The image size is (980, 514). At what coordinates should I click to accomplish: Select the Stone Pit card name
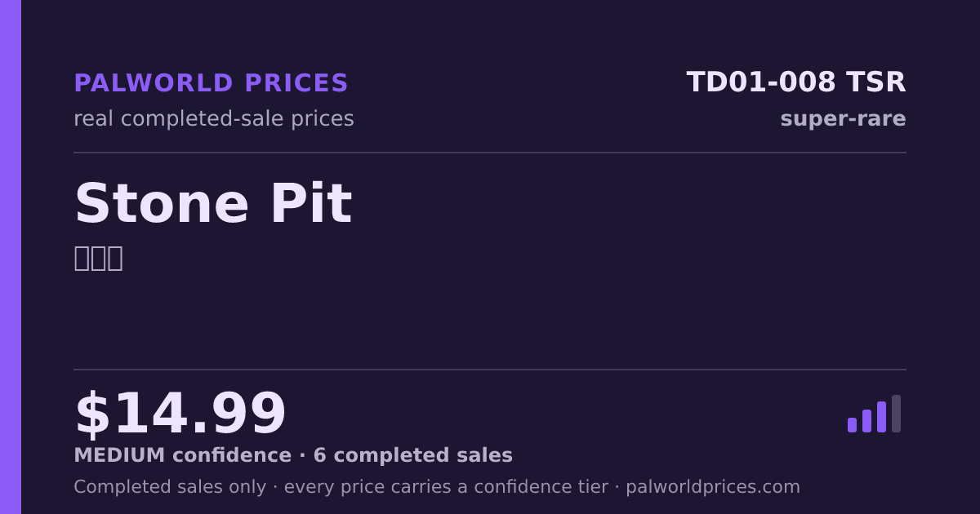click(213, 203)
